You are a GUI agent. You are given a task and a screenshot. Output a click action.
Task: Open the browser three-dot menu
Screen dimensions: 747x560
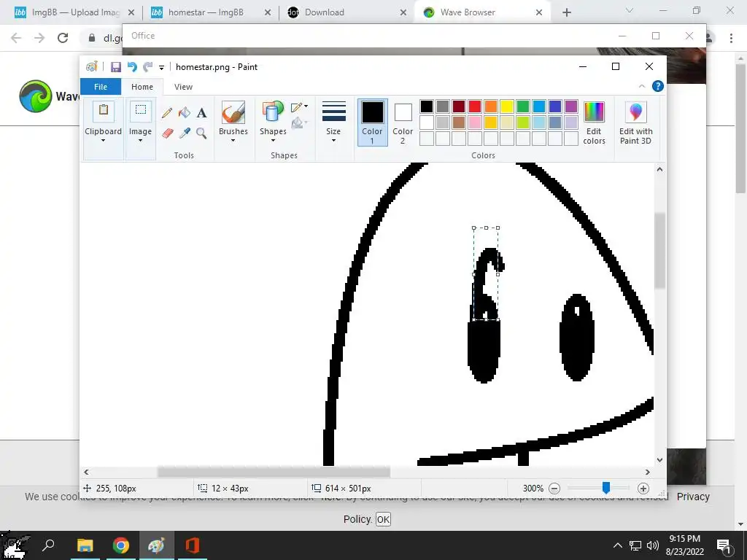tap(731, 38)
